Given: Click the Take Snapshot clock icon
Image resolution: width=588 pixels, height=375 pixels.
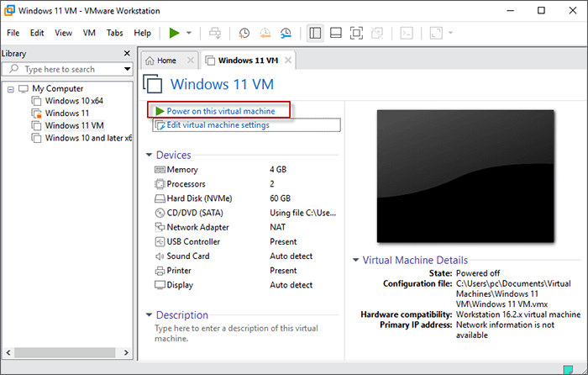Looking at the screenshot, I should pyautogui.click(x=244, y=33).
